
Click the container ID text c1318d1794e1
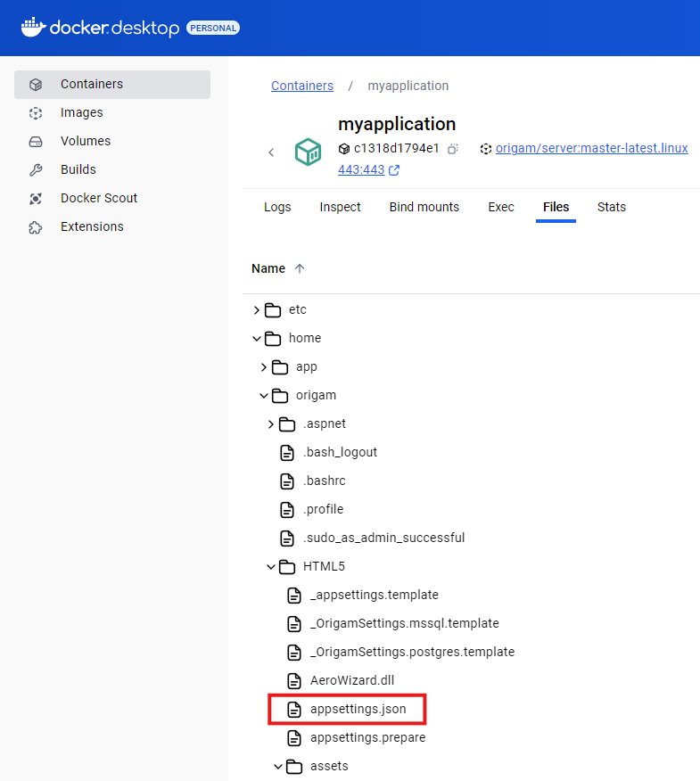coord(397,148)
